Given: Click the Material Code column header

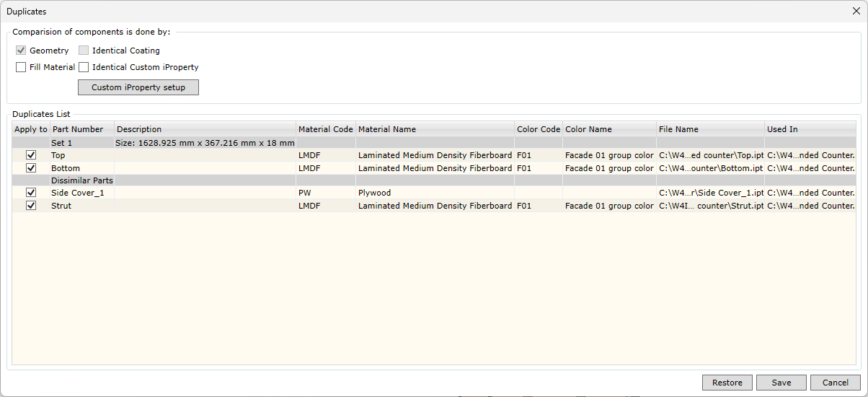Looking at the screenshot, I should tap(326, 129).
